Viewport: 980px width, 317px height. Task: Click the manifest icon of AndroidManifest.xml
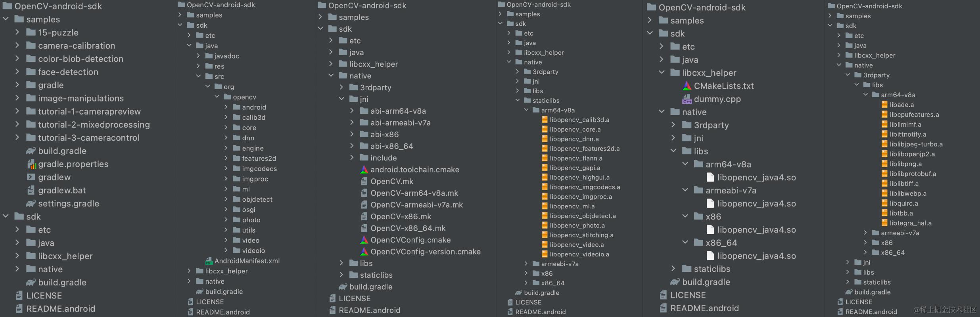[209, 261]
